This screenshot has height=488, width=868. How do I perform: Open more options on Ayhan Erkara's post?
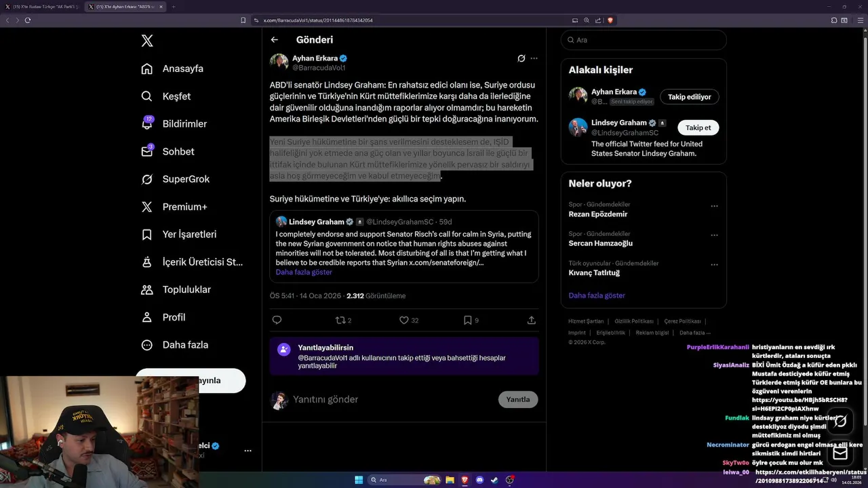coord(534,58)
